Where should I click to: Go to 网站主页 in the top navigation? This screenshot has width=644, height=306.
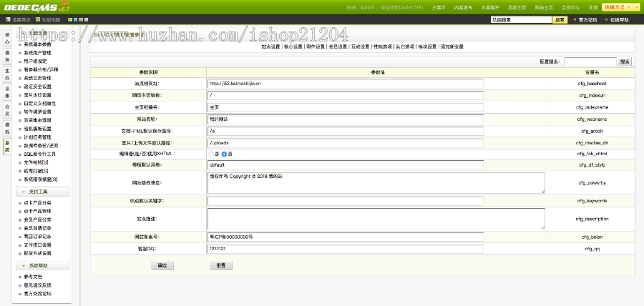(544, 7)
